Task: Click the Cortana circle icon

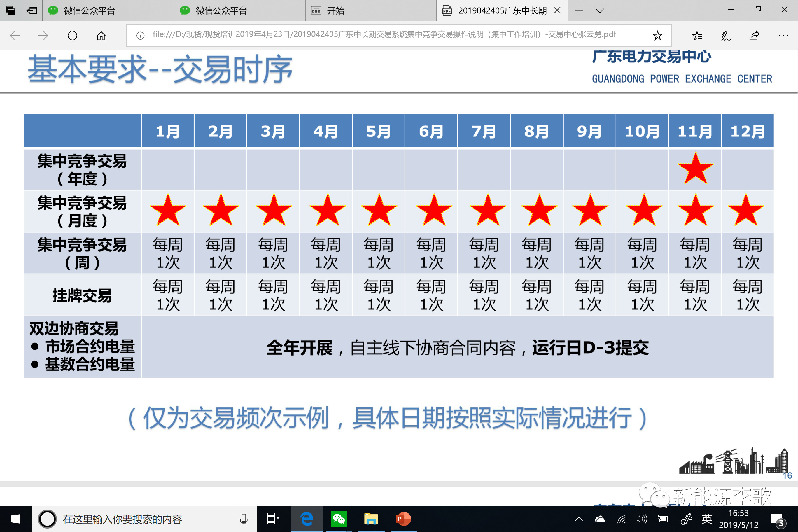Action: (x=47, y=519)
